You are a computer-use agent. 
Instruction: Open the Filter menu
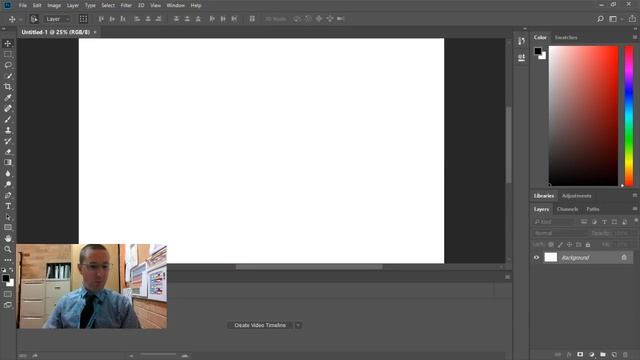[126, 5]
